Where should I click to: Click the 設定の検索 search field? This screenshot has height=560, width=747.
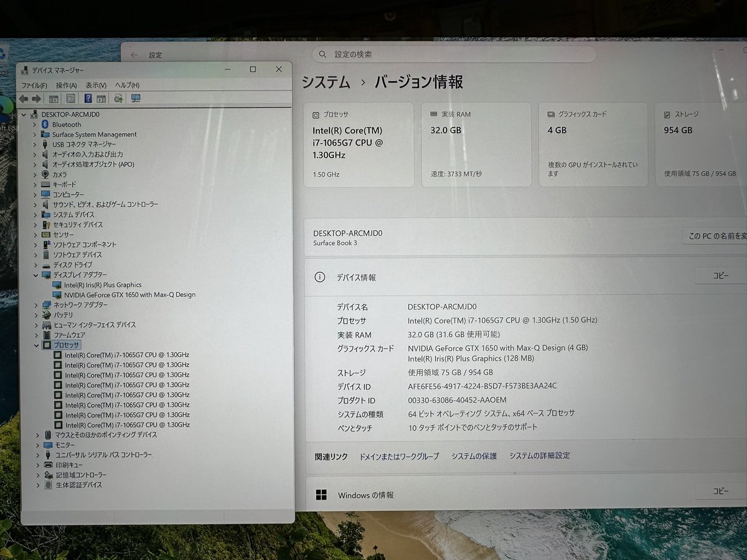tap(453, 54)
